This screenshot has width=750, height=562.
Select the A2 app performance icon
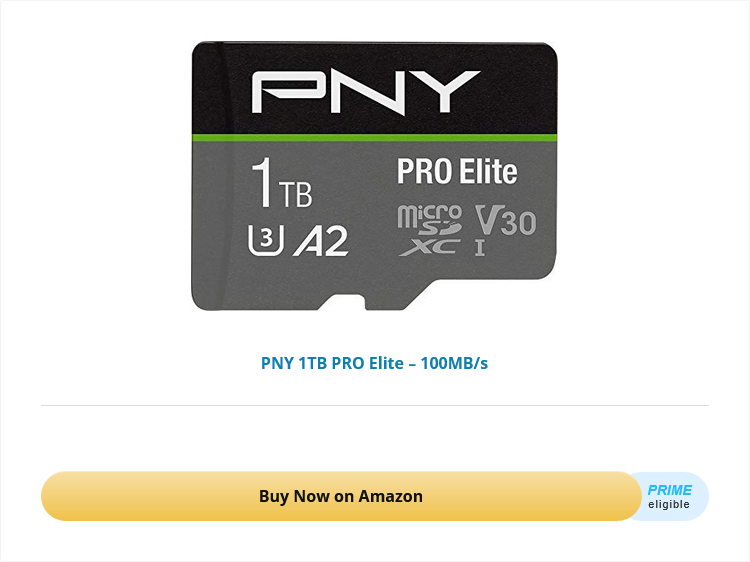click(x=321, y=240)
